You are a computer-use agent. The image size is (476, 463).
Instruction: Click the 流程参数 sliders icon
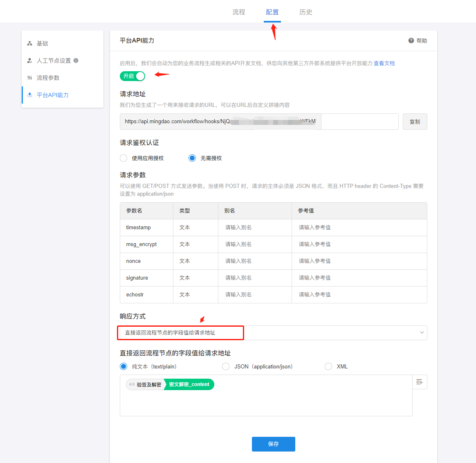tap(29, 78)
